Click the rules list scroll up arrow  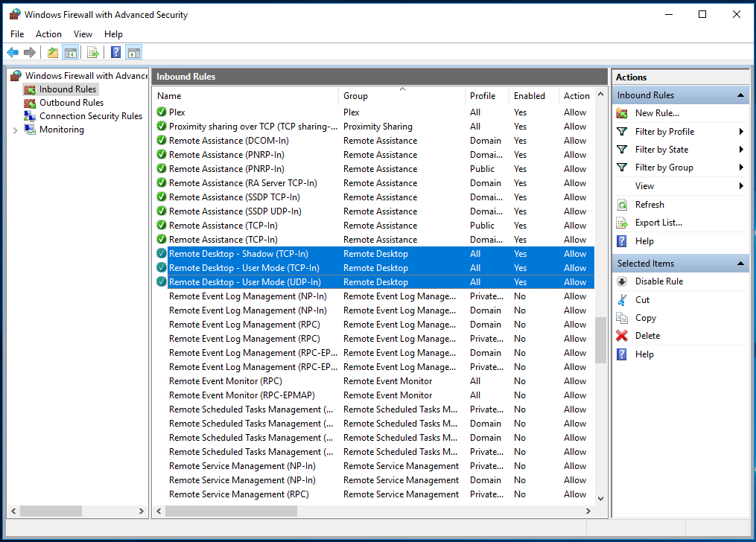point(600,95)
